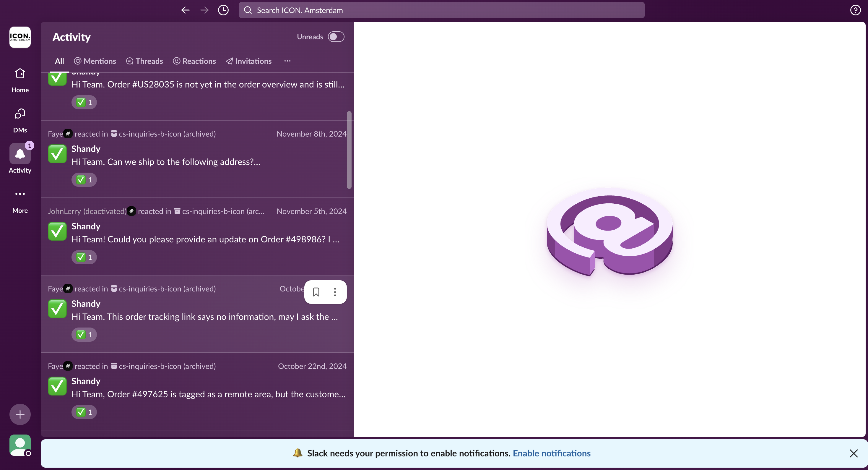Switch to the Mentions tab
Image resolution: width=868 pixels, height=470 pixels.
click(95, 61)
